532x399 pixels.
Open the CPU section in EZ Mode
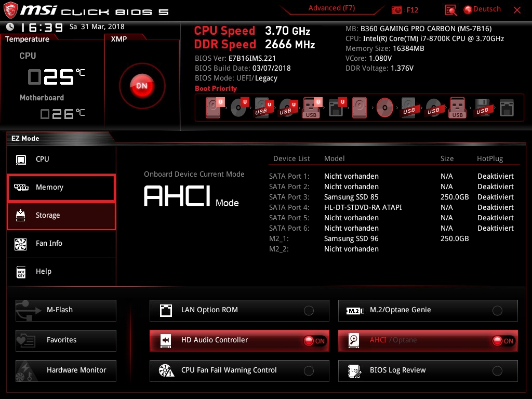coord(61,159)
